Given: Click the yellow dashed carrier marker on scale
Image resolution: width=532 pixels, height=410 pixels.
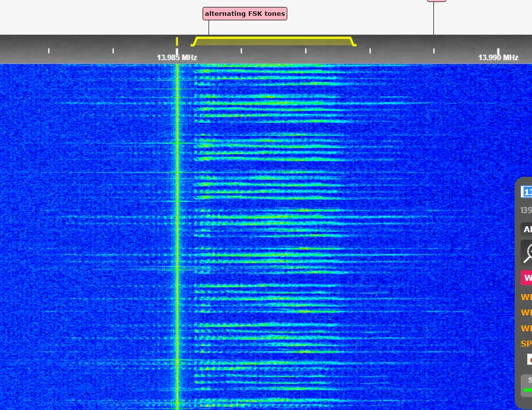Looking at the screenshot, I should [177, 42].
